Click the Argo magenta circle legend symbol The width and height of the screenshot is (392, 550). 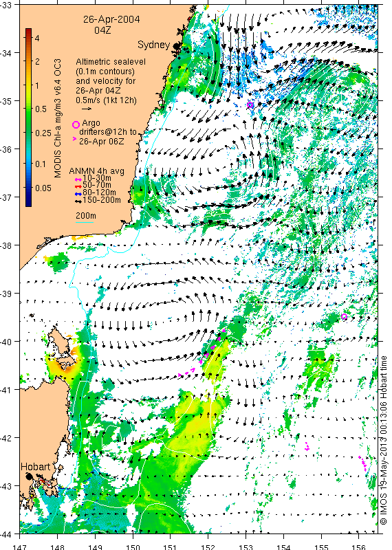(76, 124)
